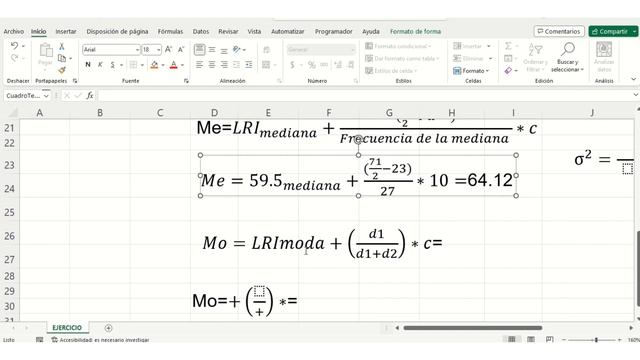This screenshot has height=360, width=640.
Task: Open the Formato de forma tab
Action: 415,31
